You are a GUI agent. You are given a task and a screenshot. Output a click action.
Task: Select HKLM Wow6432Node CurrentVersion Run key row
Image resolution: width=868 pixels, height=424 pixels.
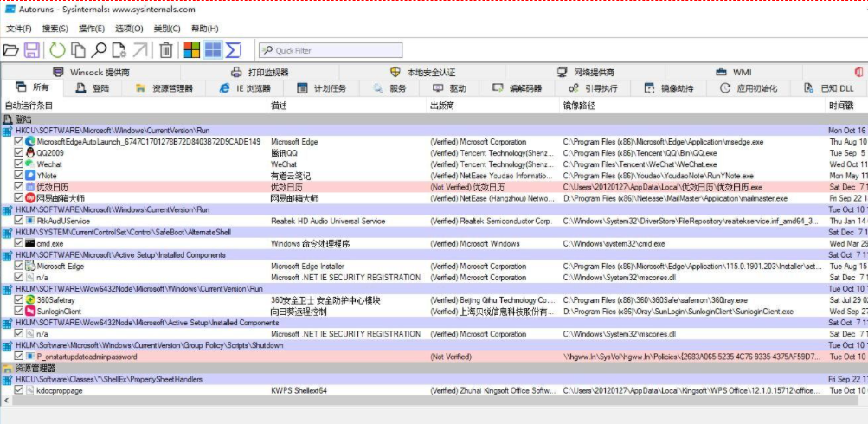pyautogui.click(x=434, y=288)
